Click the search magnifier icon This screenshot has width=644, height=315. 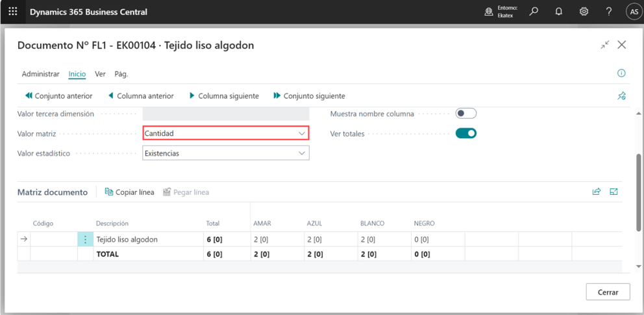[x=534, y=12]
